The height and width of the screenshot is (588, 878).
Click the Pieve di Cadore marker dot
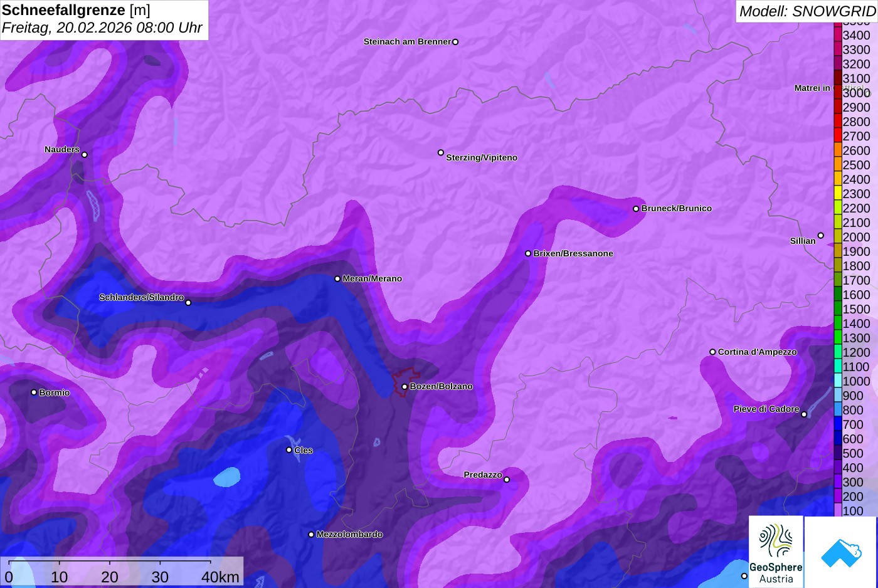point(804,414)
